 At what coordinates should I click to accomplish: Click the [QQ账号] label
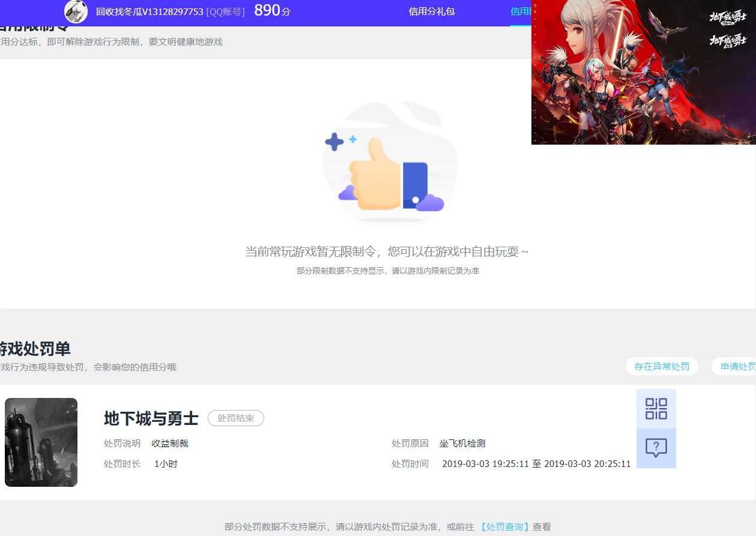tap(225, 11)
